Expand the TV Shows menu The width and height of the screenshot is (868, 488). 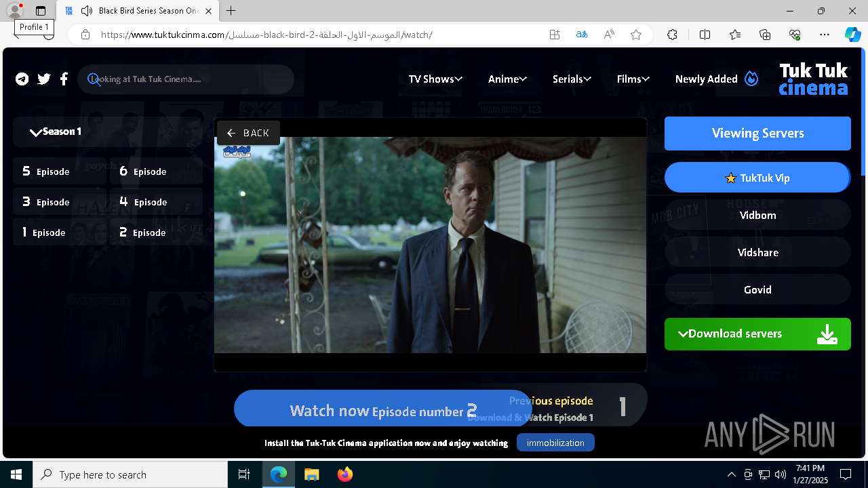(435, 79)
